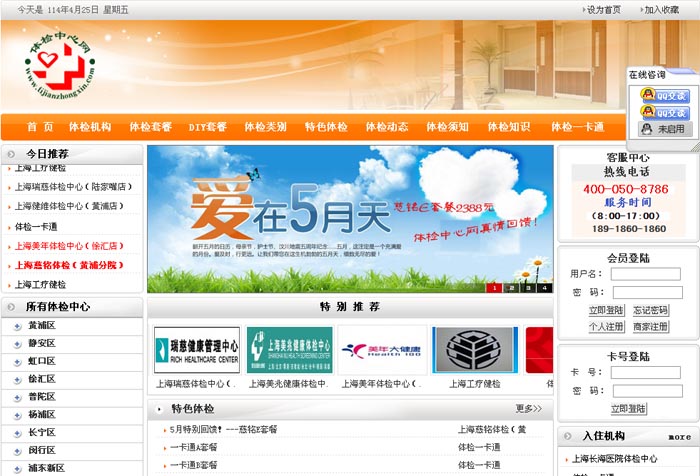Expand the 徐汇区 district plus icon
This screenshot has height=476, width=700.
[x=17, y=380]
